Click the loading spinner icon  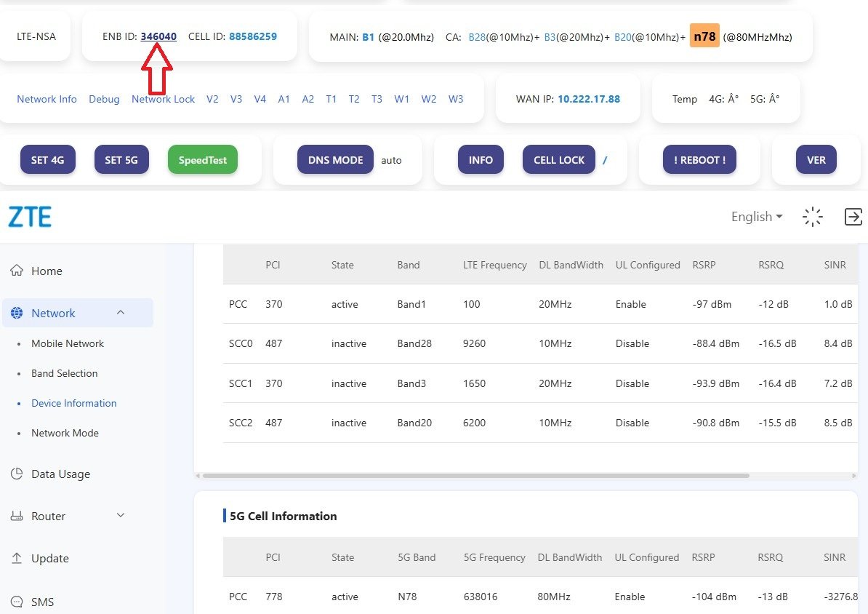point(812,217)
